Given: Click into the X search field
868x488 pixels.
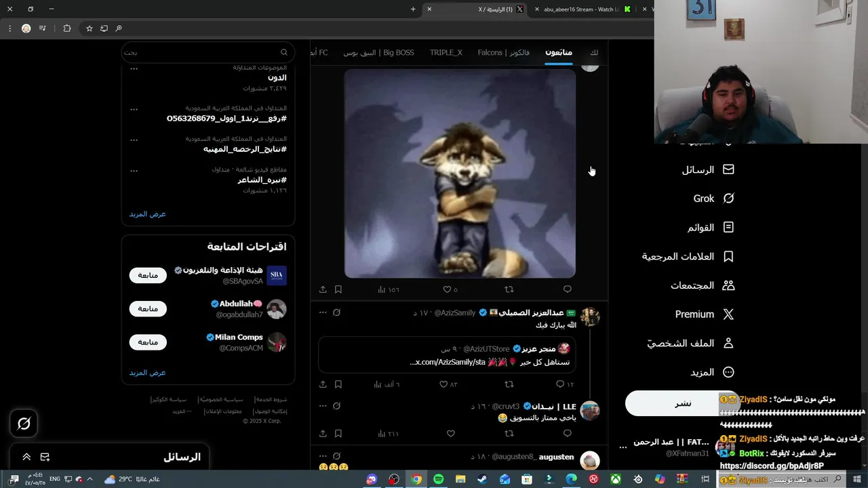Looking at the screenshot, I should pos(208,52).
